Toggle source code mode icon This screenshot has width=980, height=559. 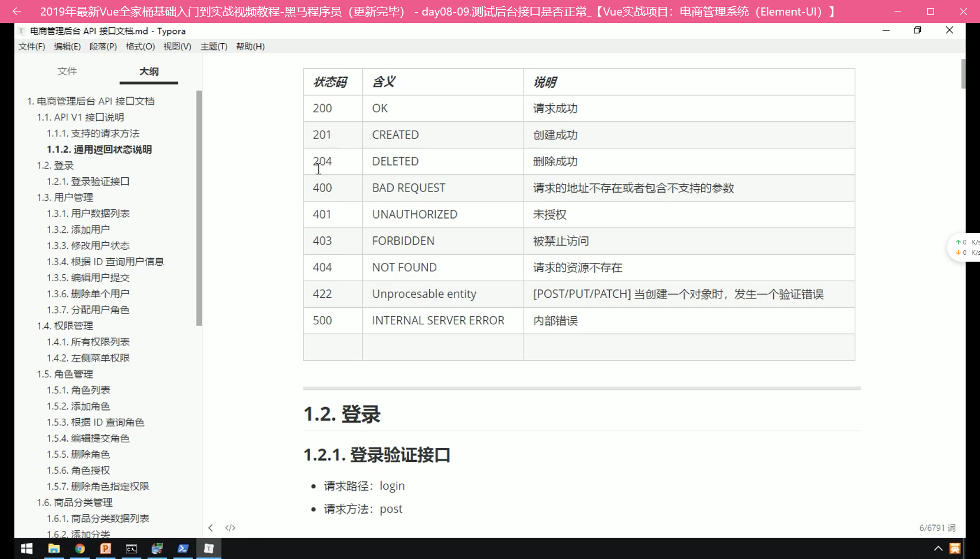click(230, 528)
